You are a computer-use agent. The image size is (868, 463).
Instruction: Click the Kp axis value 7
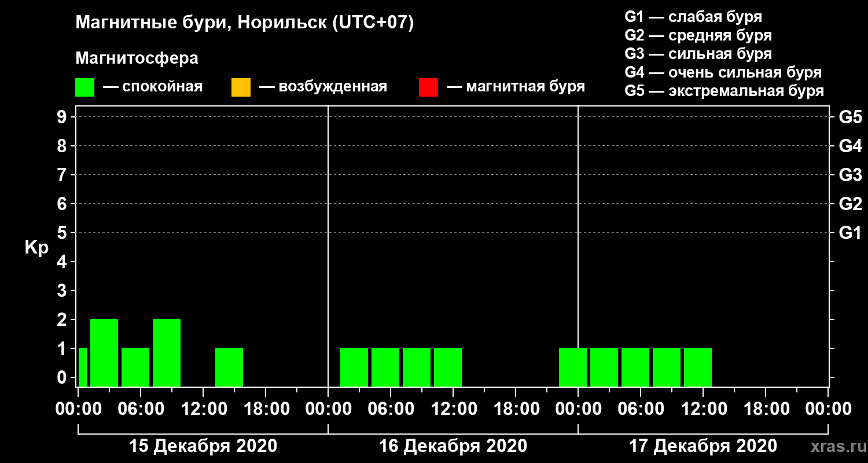pos(63,175)
